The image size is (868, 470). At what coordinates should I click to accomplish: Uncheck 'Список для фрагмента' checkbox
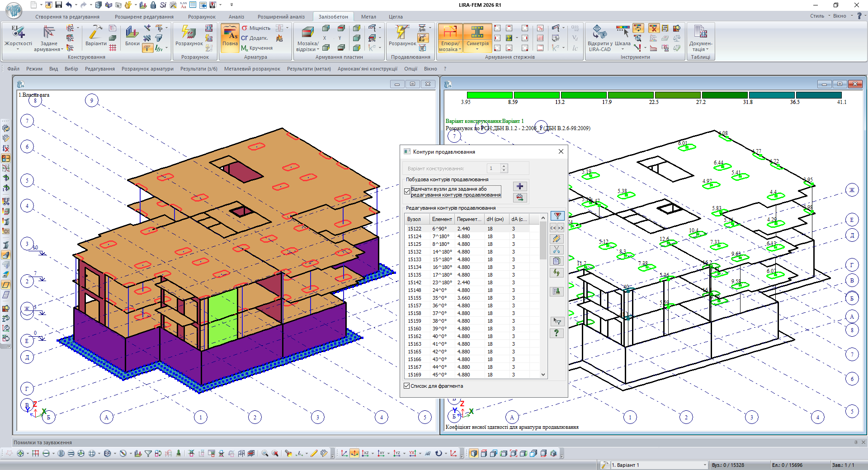[407, 386]
